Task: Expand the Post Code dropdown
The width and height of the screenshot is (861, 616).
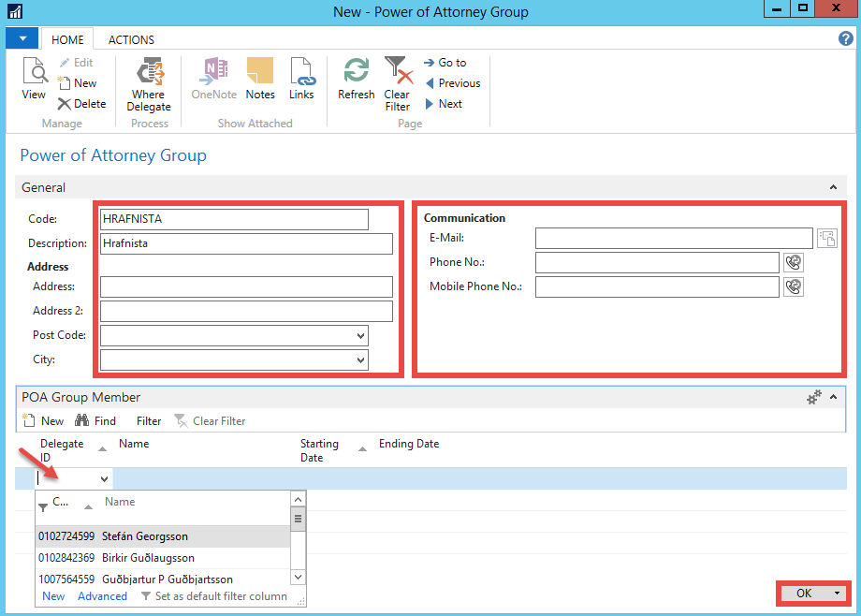Action: [x=360, y=336]
